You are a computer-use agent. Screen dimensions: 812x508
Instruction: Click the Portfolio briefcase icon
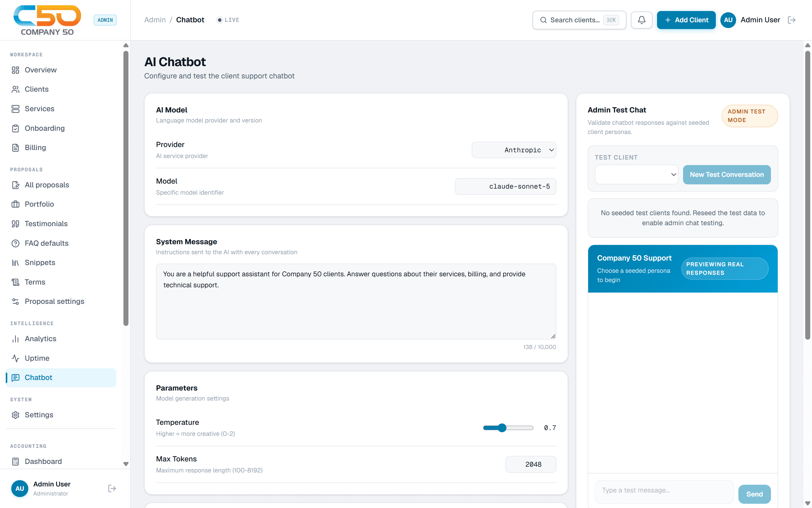[x=16, y=204]
